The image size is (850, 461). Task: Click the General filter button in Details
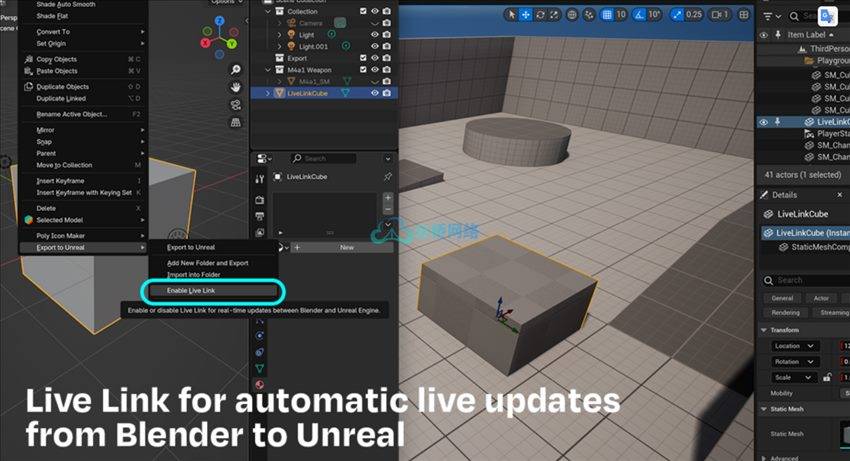coord(782,298)
